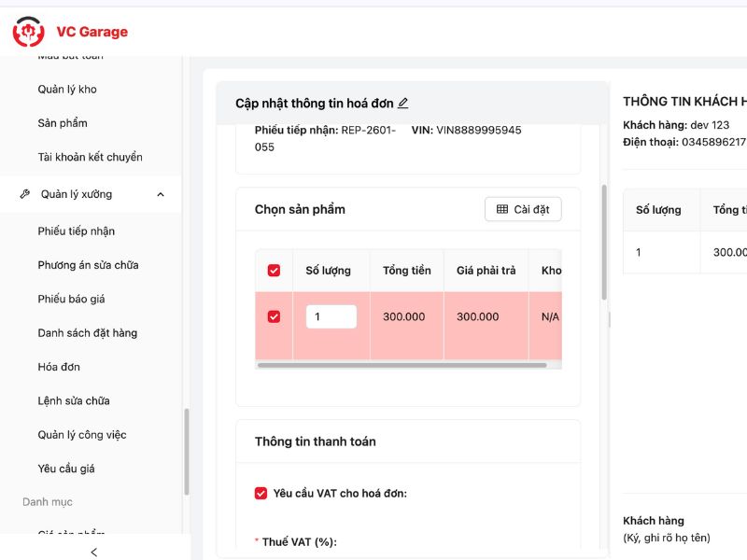Disable Yêu cầu VAT cho hoá đơn checkbox
The image size is (747, 560).
click(261, 493)
